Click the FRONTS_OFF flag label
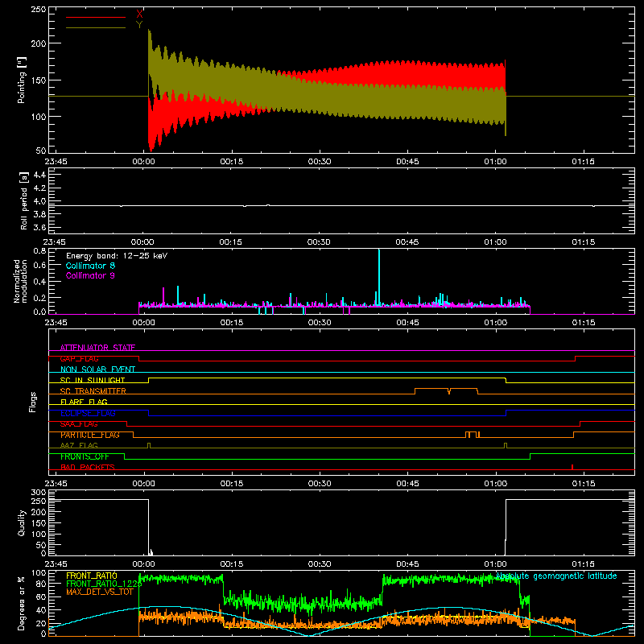The image size is (644, 644). 85,456
